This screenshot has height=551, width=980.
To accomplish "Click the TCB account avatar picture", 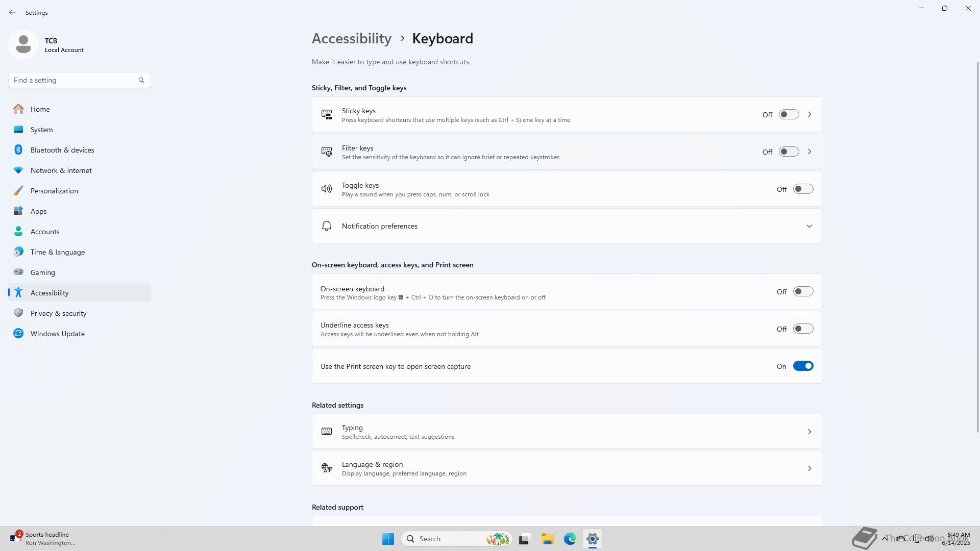I will [23, 44].
